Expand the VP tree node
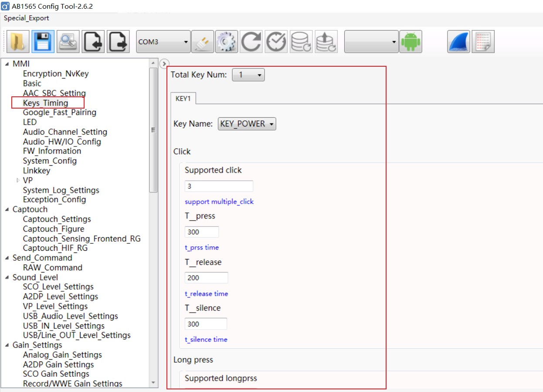Screen dimensions: 543x392 pos(18,181)
